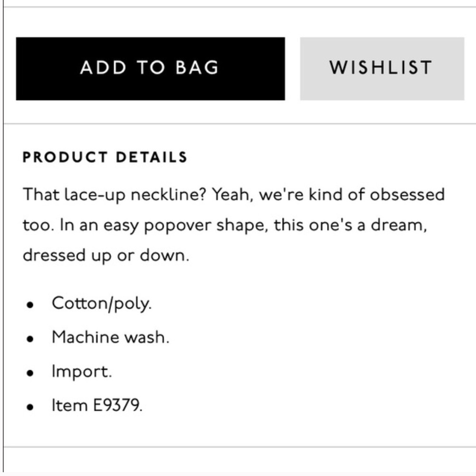Select the Import. list item
Screen dimensions: 476x476
(82, 372)
